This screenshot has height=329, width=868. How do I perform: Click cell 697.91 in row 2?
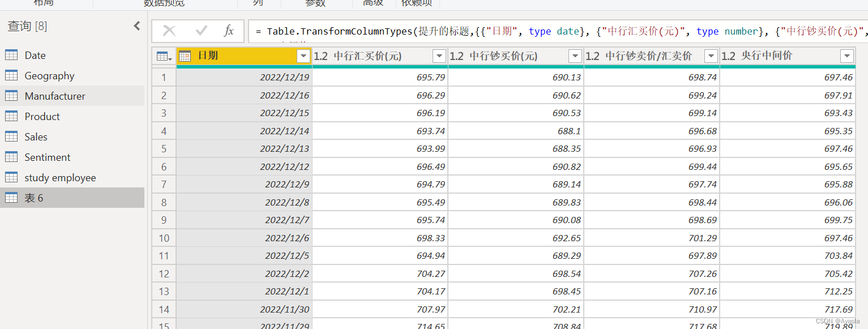(x=788, y=96)
